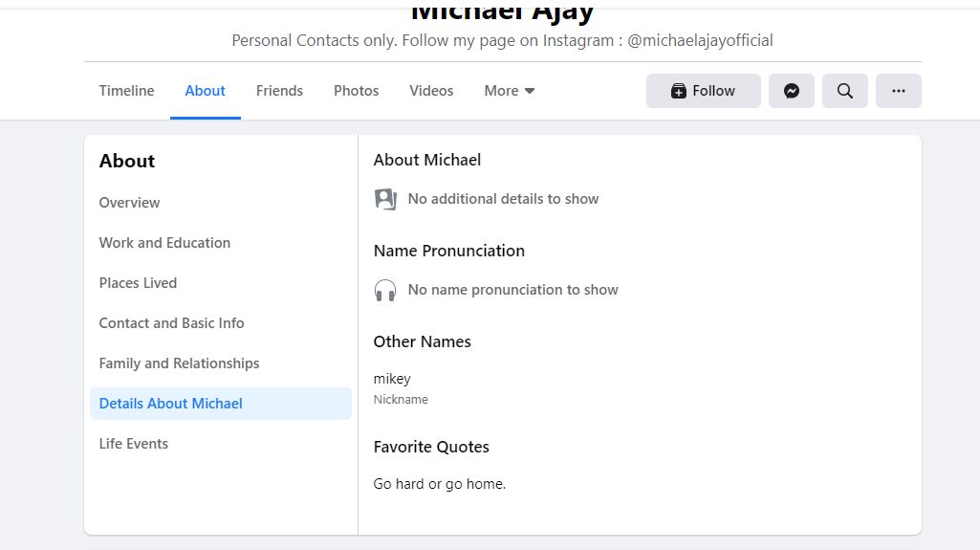
Task: Select Contact and Basic Info
Action: tap(171, 323)
